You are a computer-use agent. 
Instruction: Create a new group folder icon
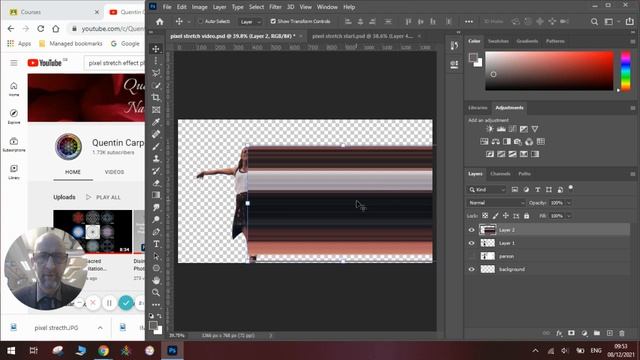[597, 333]
